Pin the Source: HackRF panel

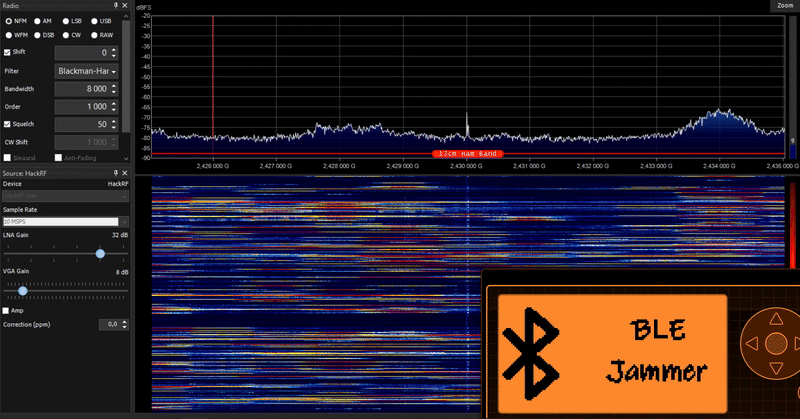(116, 173)
